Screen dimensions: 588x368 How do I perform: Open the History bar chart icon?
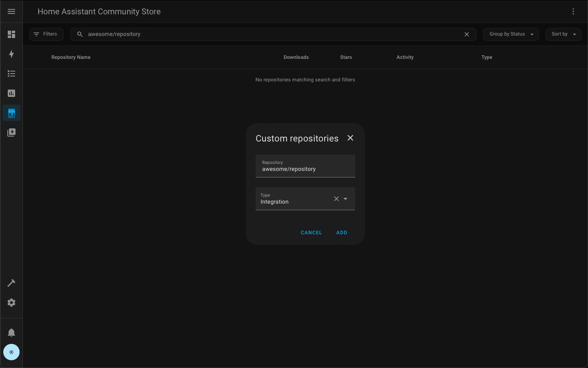pyautogui.click(x=11, y=93)
